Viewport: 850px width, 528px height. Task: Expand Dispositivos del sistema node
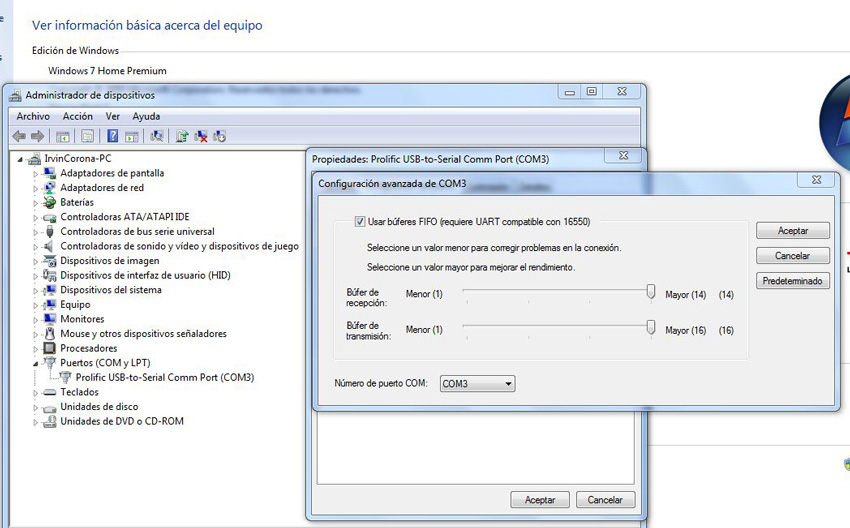click(x=36, y=291)
